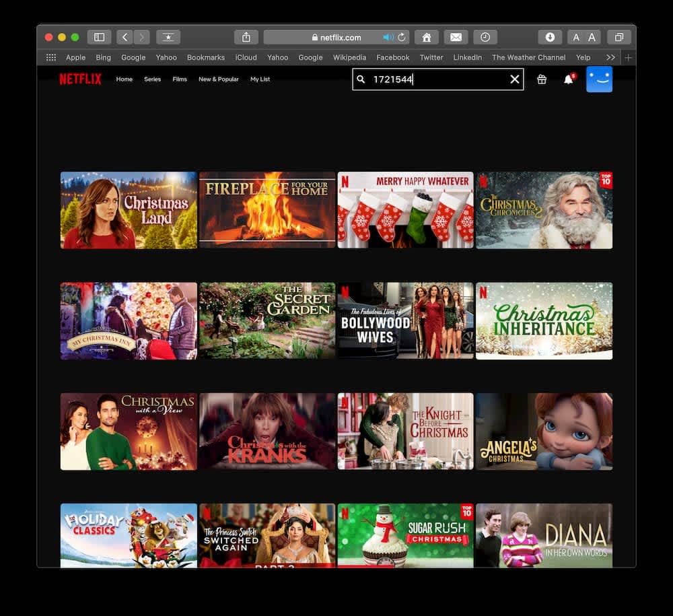Viewport: 673px width, 616px height.
Task: Open the Share button in the toolbar
Action: (x=246, y=37)
